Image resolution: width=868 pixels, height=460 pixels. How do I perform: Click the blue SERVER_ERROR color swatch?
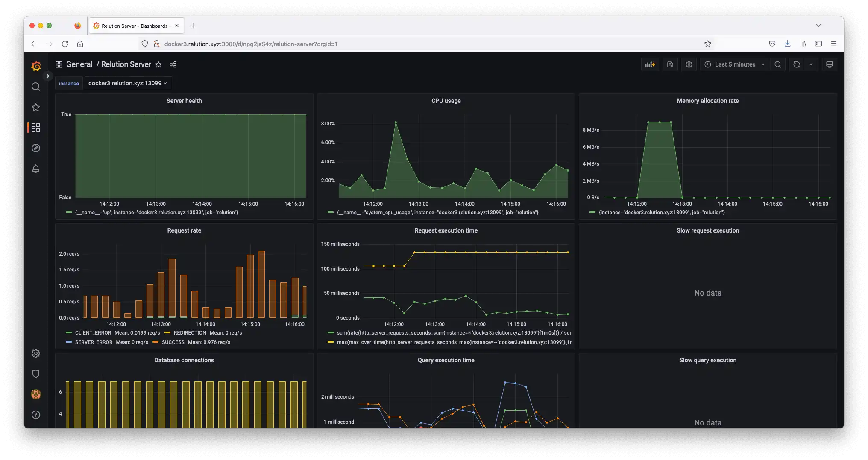tap(69, 342)
